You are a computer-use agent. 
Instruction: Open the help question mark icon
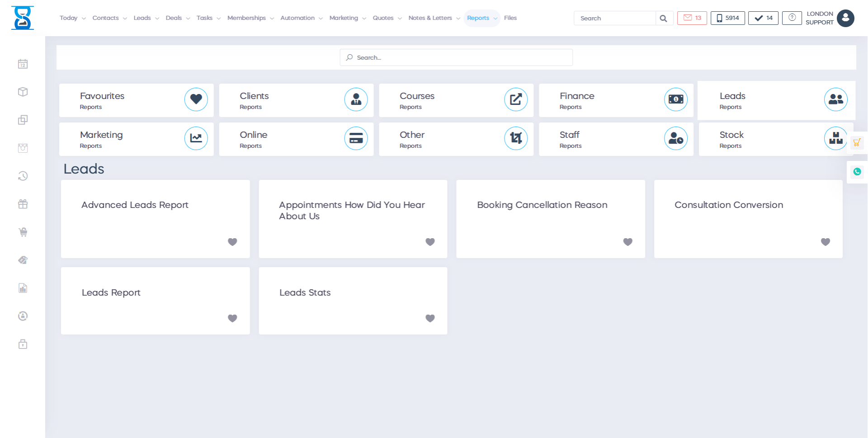tap(792, 18)
